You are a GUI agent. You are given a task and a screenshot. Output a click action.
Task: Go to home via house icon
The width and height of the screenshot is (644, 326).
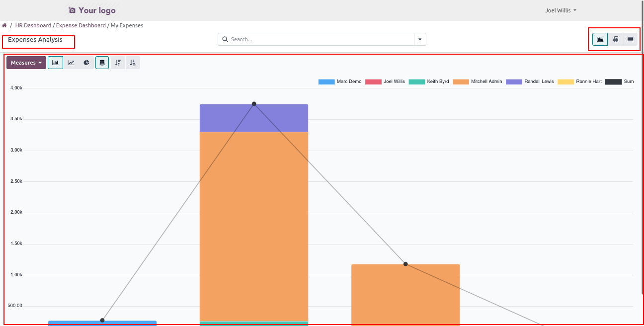4,25
